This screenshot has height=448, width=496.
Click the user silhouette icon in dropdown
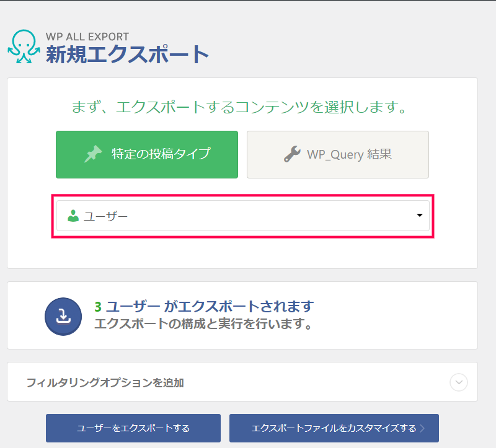(x=73, y=216)
